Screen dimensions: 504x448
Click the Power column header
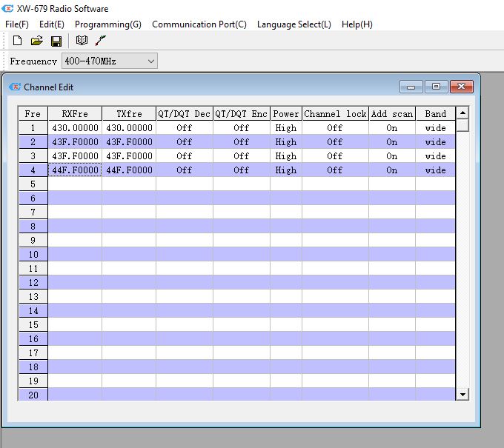click(x=286, y=114)
